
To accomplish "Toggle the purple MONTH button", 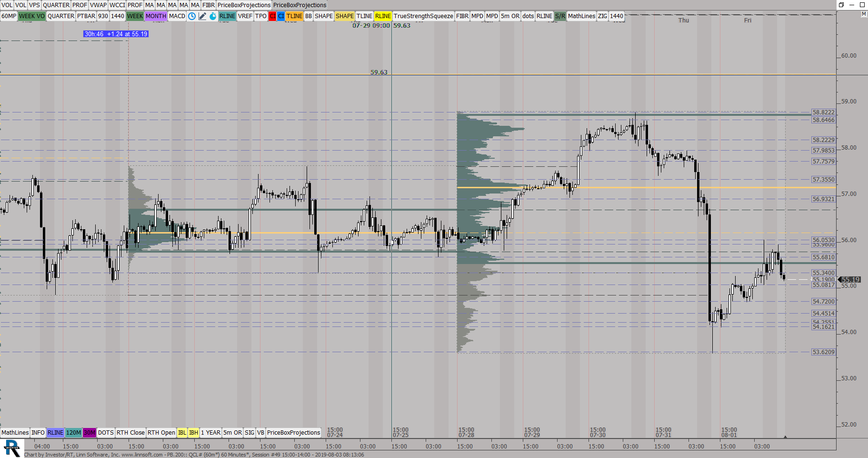I will [x=156, y=16].
